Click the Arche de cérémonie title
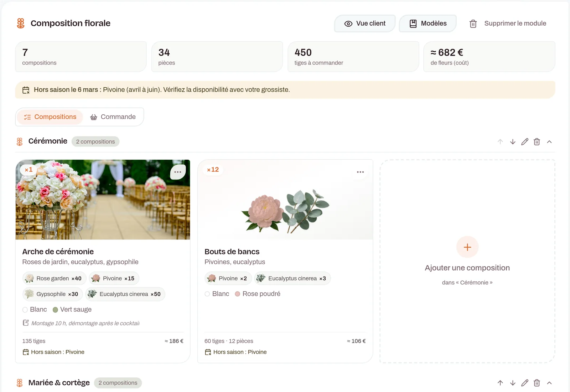 point(58,252)
